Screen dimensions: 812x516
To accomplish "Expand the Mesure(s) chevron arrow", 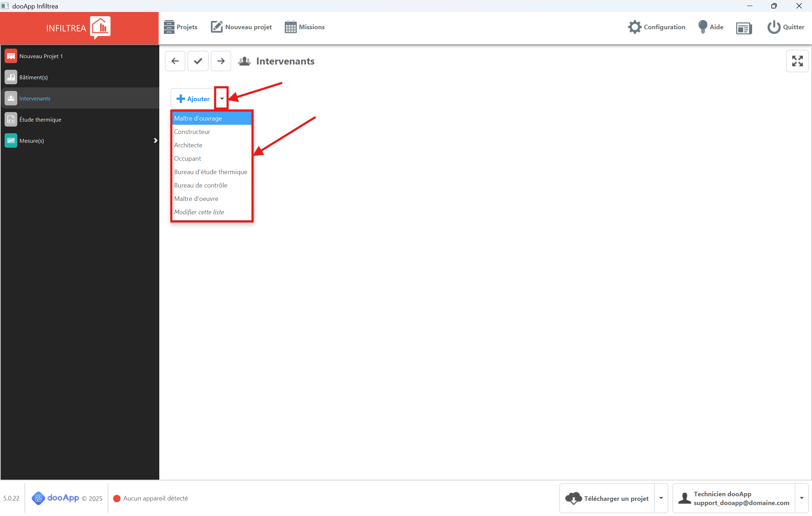I will (x=155, y=141).
